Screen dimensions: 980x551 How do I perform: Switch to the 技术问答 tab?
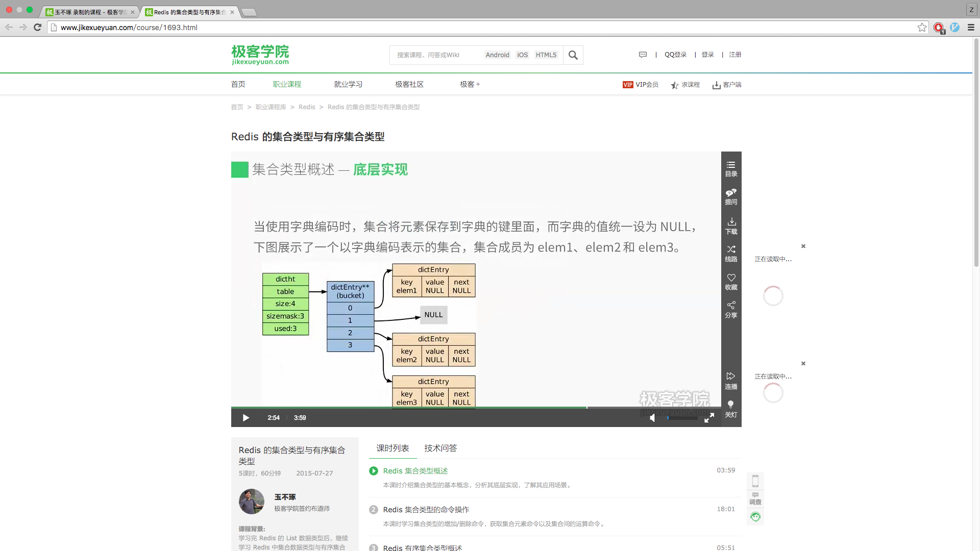[x=440, y=448]
